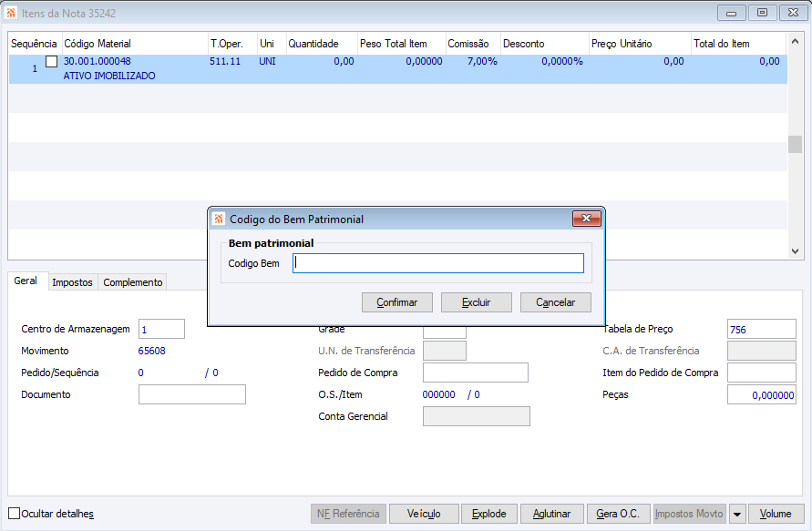
Task: Minimize the Itens da Nota window
Action: (731, 13)
